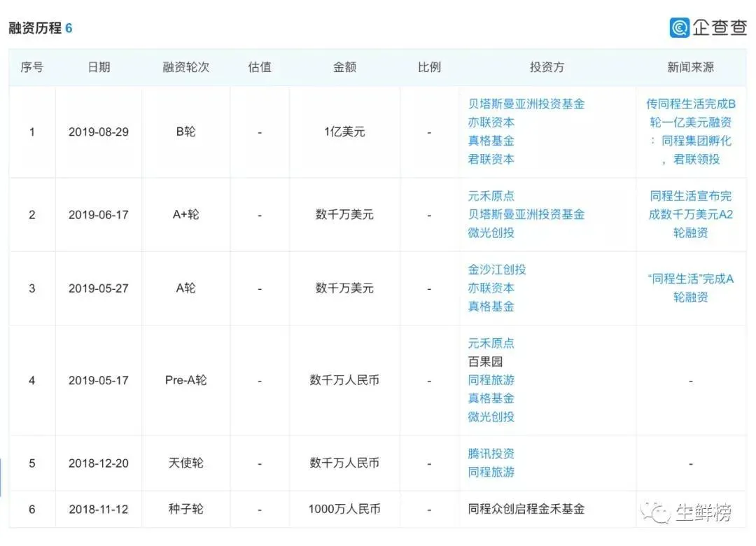Select the 天使轮 round cell
The image size is (756, 546).
[x=185, y=463]
